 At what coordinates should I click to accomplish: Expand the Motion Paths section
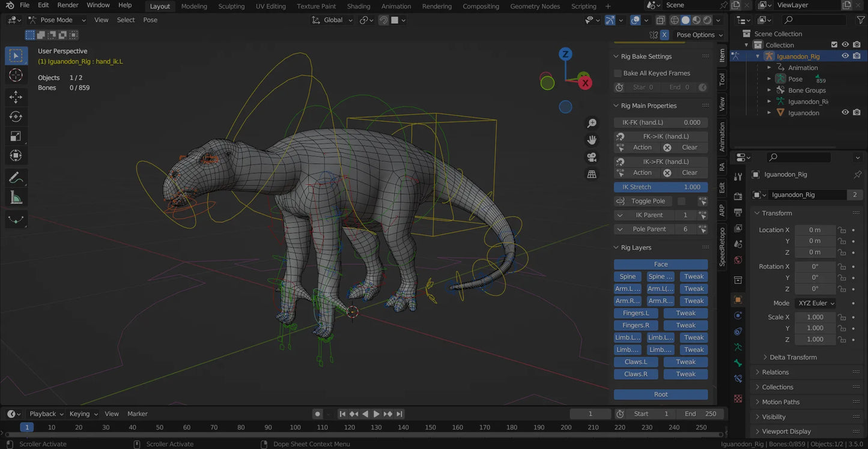[780, 402]
